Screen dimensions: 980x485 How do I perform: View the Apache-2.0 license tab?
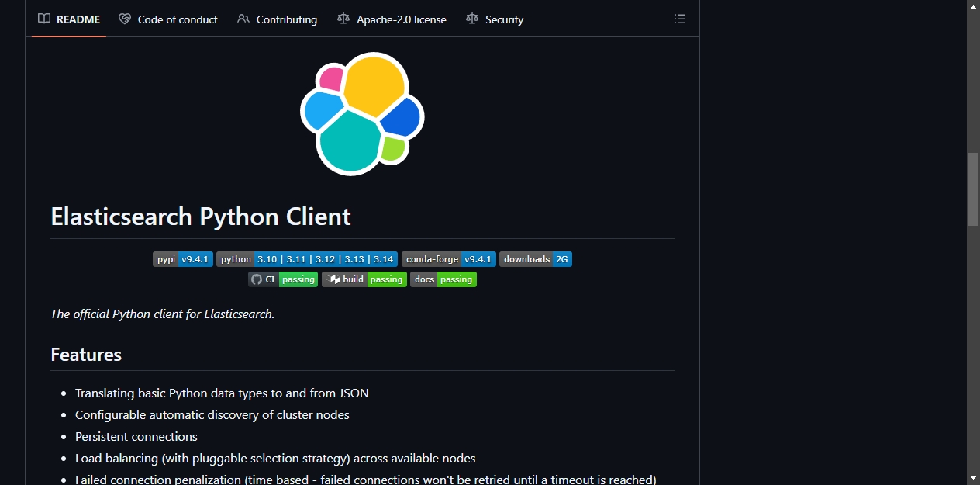pos(392,19)
